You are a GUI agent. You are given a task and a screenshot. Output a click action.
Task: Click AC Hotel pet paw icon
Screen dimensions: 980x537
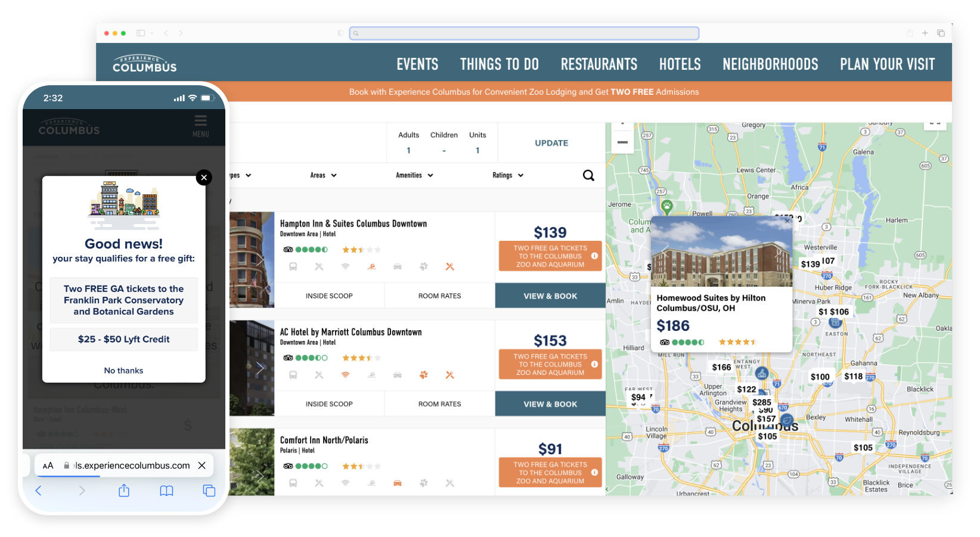pyautogui.click(x=424, y=375)
